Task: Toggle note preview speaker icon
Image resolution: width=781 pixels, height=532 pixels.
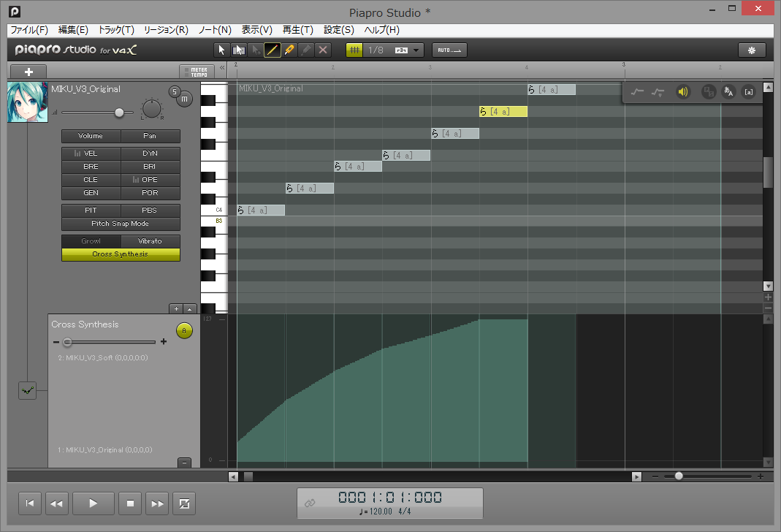Action: [683, 91]
